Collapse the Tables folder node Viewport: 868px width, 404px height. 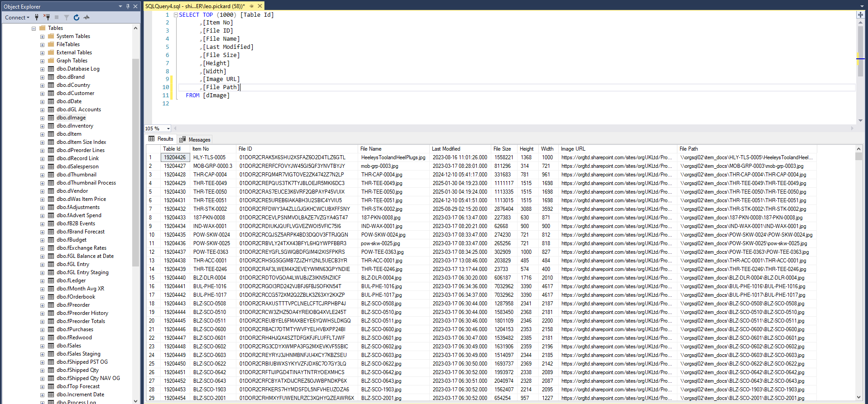(34, 28)
